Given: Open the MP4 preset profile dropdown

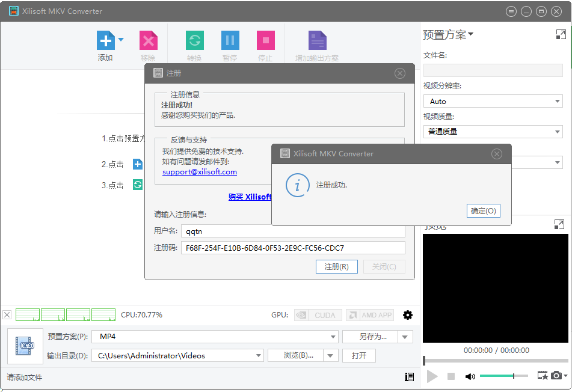Looking at the screenshot, I should pyautogui.click(x=215, y=337).
